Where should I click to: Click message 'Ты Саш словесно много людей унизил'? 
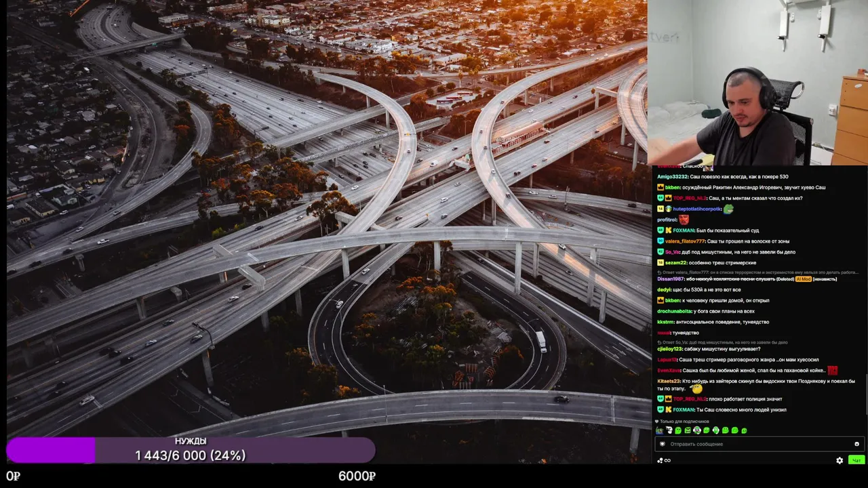[x=743, y=410]
